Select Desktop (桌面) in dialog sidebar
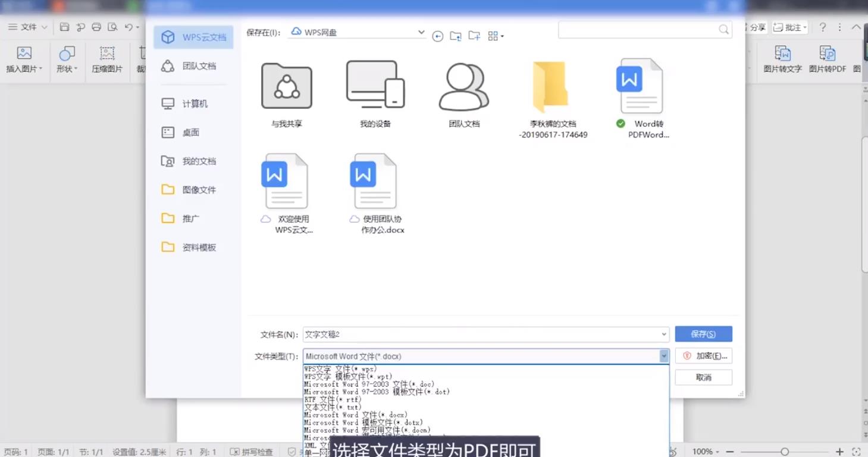 coord(193,132)
